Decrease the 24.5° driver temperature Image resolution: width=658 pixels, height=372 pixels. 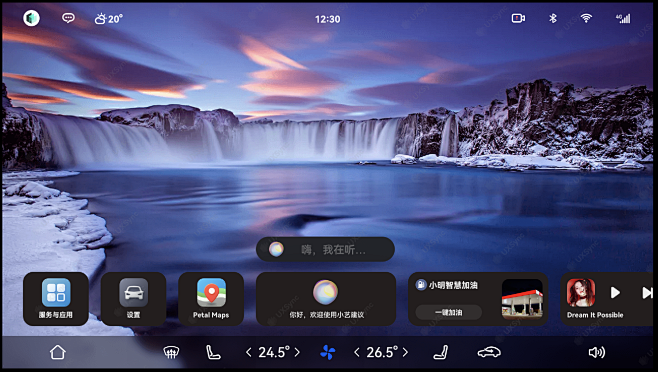(248, 352)
